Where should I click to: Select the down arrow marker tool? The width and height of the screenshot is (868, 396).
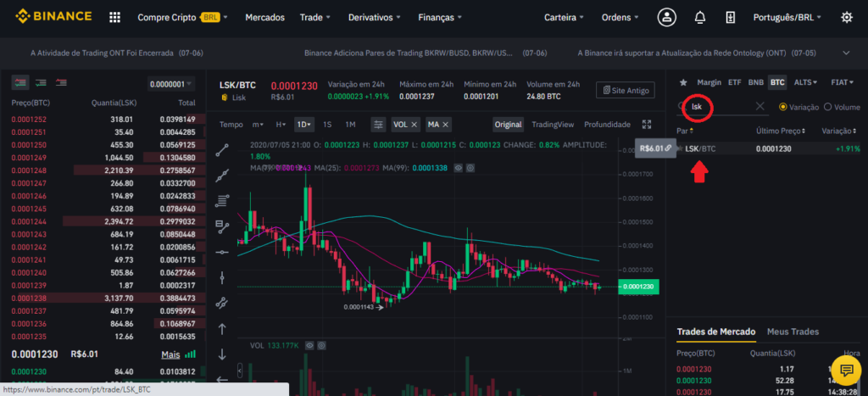pyautogui.click(x=222, y=354)
